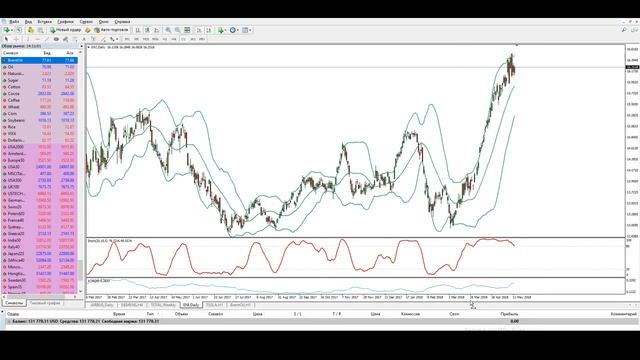
Task: Open the Templates icon
Action: (245, 30)
